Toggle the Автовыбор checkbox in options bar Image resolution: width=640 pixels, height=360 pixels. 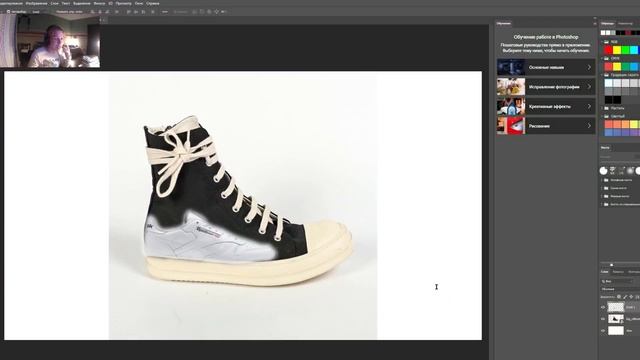pyautogui.click(x=9, y=12)
